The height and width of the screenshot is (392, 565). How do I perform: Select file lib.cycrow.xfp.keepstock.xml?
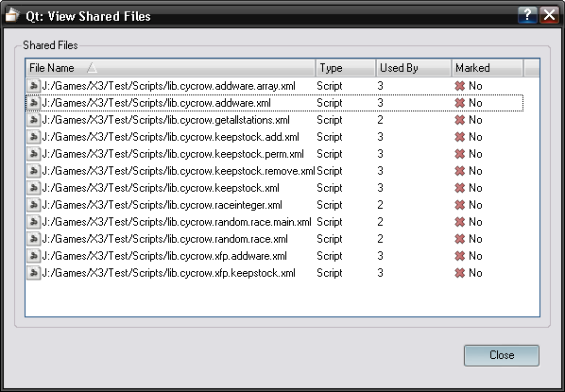(168, 273)
